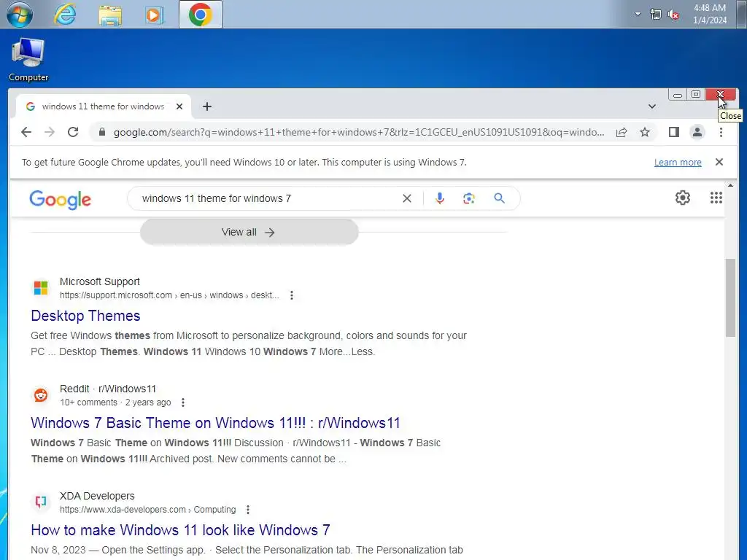Clear the search query
This screenshot has height=560, width=747.
coord(407,198)
